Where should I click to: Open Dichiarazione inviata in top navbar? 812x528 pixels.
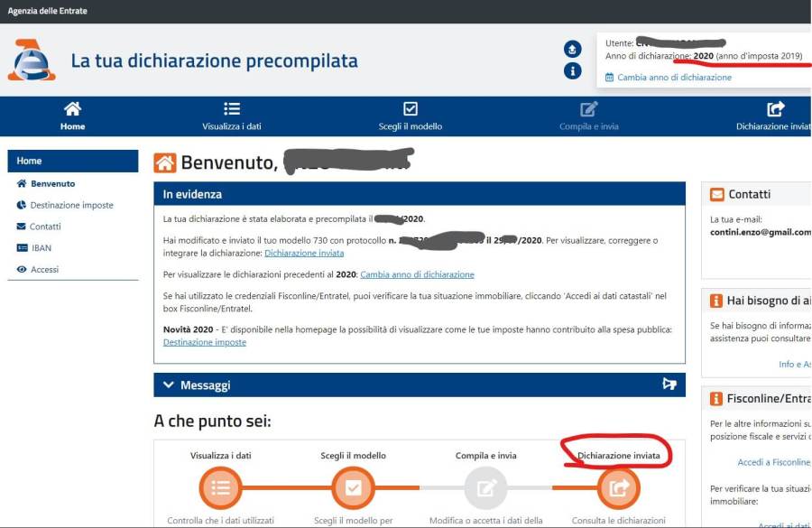point(774,116)
